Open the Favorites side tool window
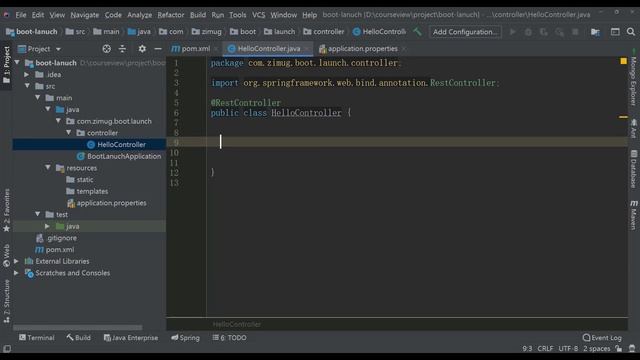640x360 pixels. (7, 210)
